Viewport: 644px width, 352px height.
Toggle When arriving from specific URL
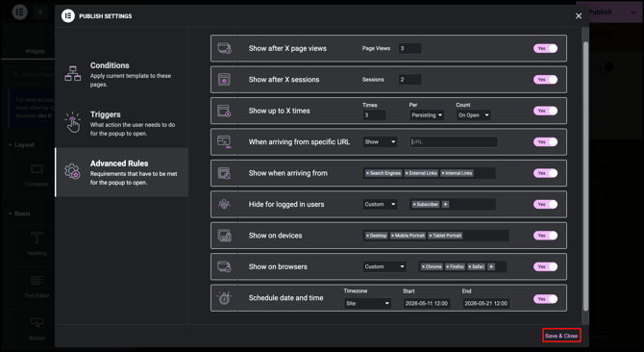(x=545, y=142)
